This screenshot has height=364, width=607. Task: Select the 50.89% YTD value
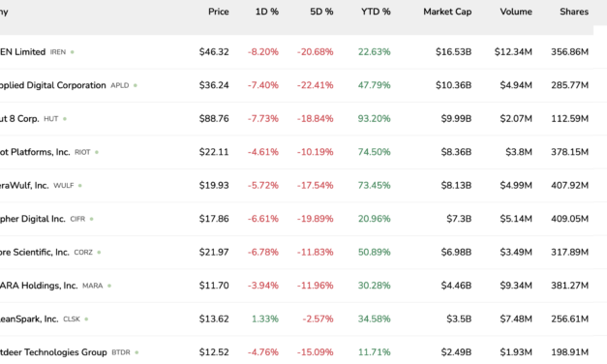(x=375, y=252)
